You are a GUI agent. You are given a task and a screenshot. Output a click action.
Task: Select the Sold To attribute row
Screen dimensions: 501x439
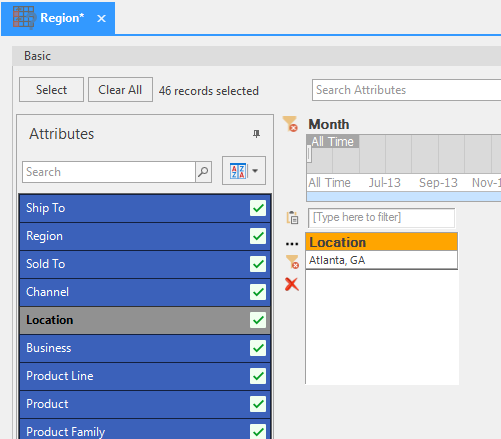coord(145,264)
